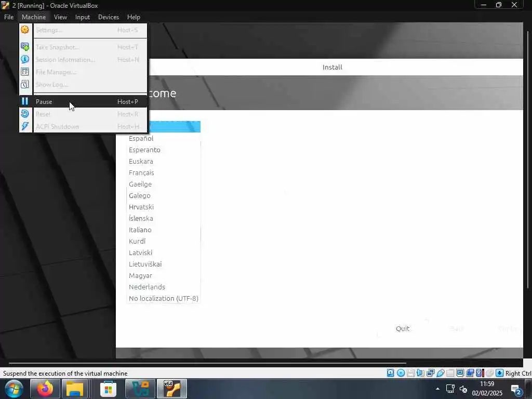
Task: Select Kurdî in the language list
Action: 164,241
